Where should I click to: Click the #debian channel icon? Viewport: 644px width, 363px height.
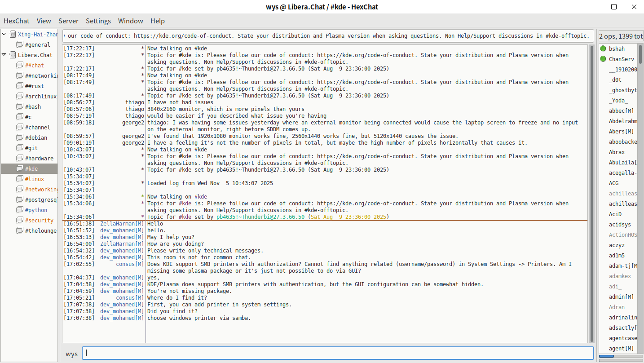(x=20, y=137)
